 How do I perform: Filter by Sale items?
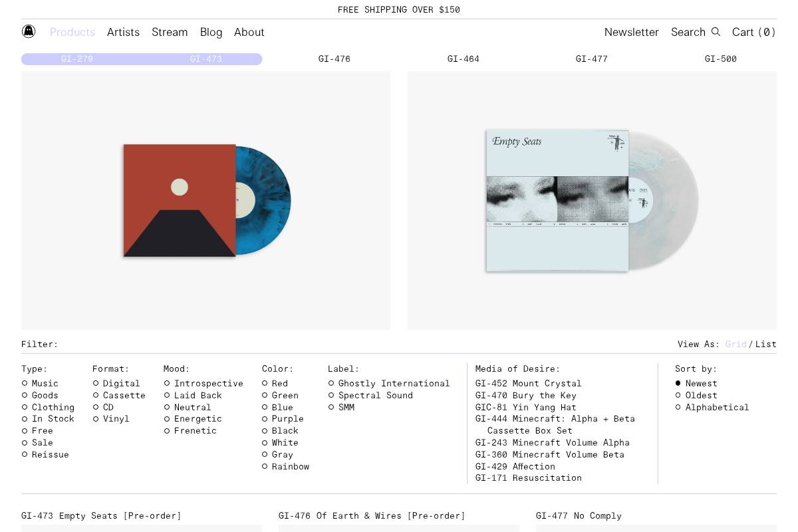pos(37,443)
